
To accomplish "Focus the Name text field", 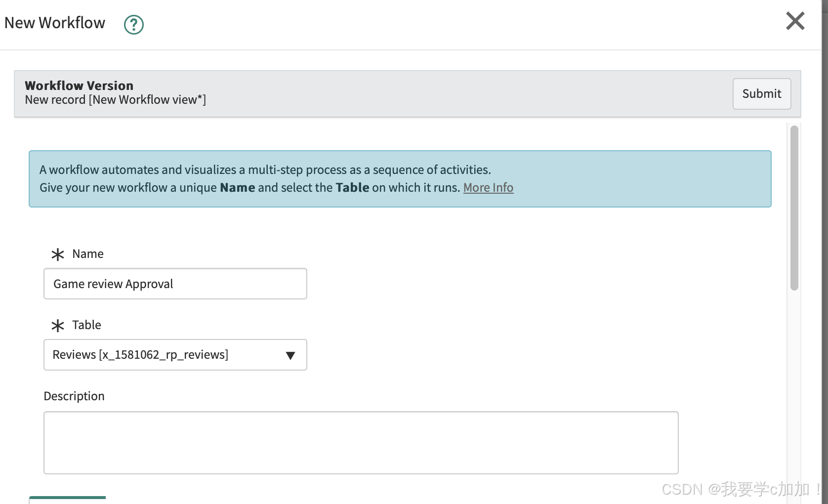I will tap(175, 284).
